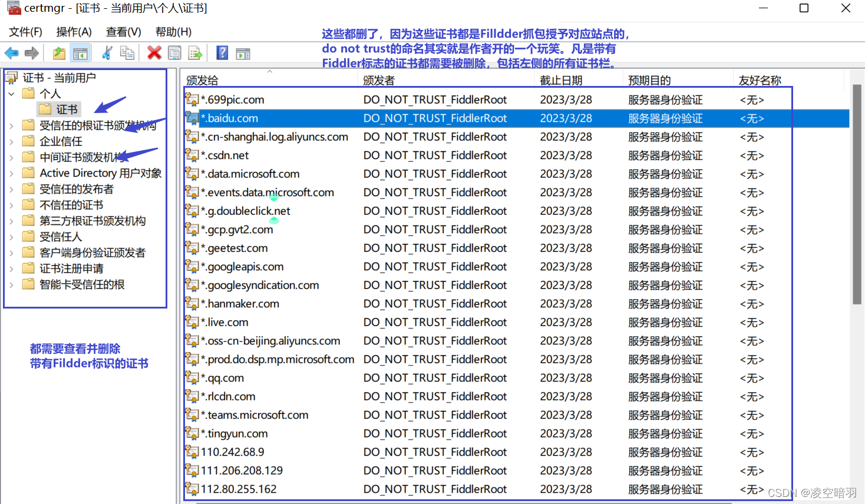Click the certificate icon of *.hanmaker.com
Image resolution: width=865 pixels, height=504 pixels.
point(192,303)
